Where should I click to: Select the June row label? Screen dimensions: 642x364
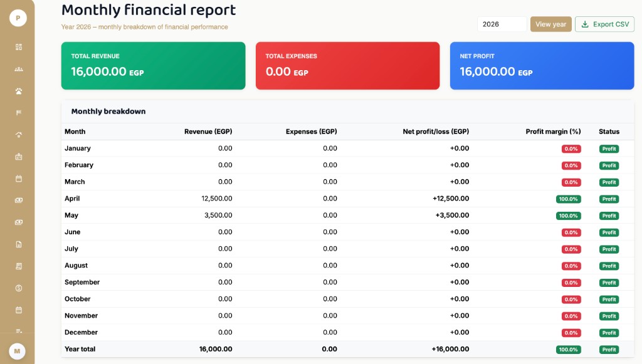[73, 232]
